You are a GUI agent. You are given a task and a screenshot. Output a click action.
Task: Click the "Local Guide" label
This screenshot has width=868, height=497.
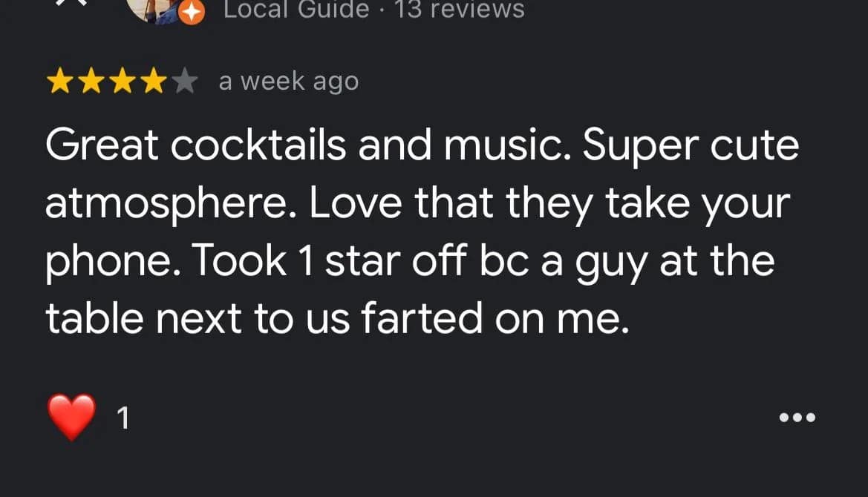click(296, 10)
